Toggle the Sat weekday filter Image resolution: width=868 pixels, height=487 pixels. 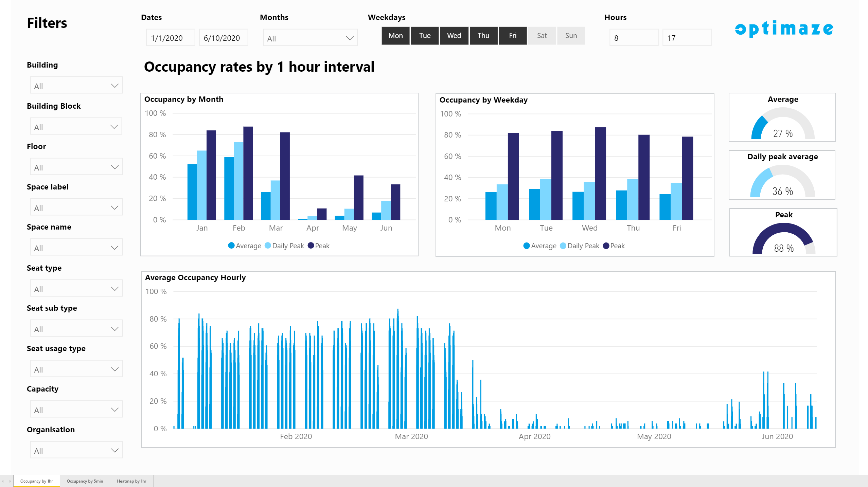click(542, 36)
